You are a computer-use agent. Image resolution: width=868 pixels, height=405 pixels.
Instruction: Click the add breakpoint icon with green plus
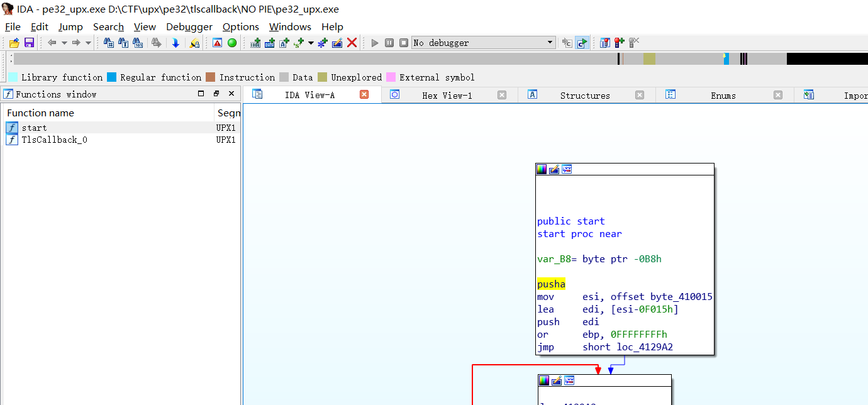(x=620, y=43)
